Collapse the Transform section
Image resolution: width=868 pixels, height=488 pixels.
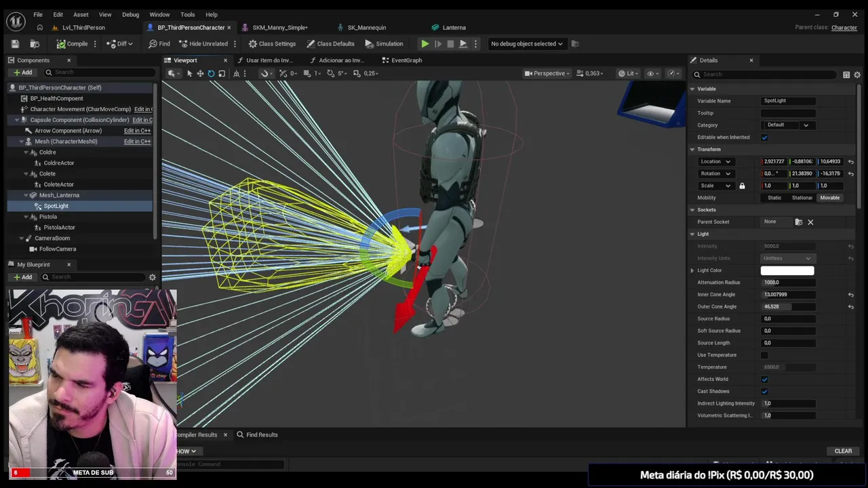coord(692,149)
